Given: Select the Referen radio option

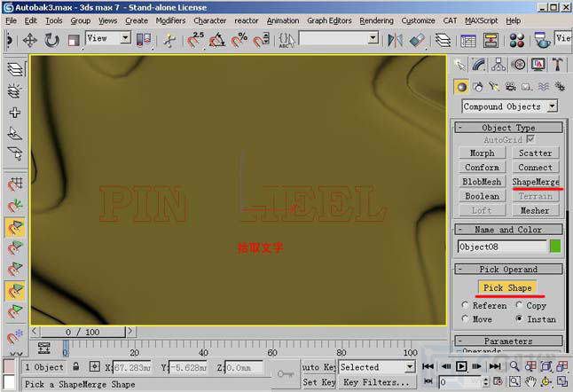Looking at the screenshot, I should coord(465,305).
